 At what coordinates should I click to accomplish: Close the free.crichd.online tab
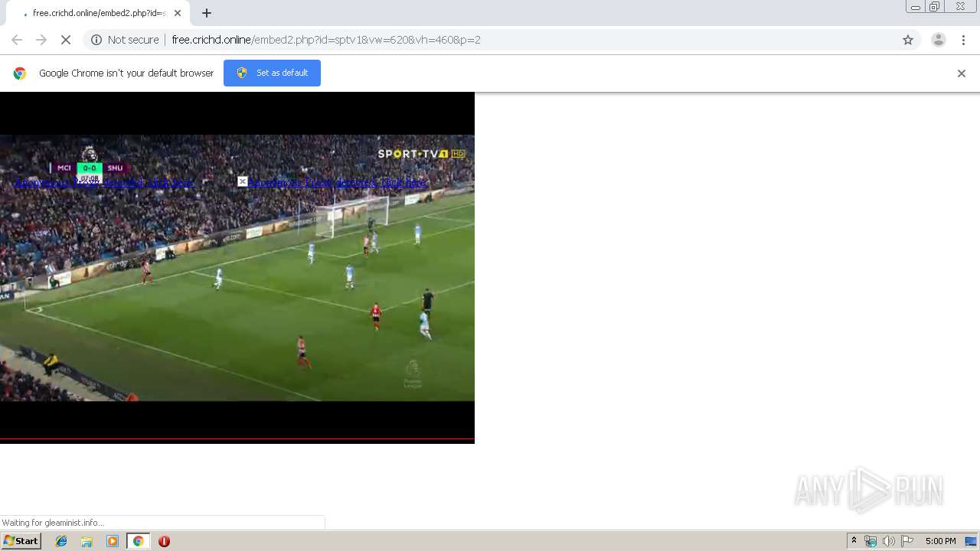[x=178, y=13]
